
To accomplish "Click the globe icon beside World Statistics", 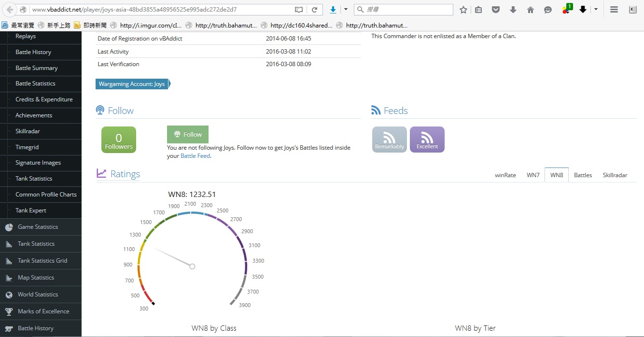I will click(9, 295).
